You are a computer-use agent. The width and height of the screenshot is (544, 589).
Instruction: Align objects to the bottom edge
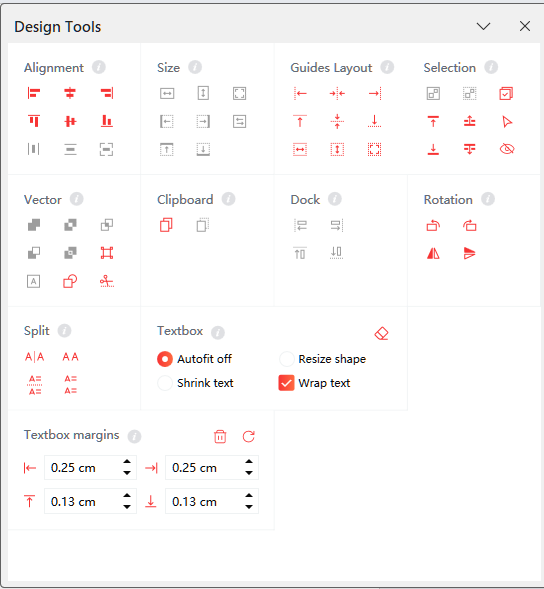tap(107, 121)
